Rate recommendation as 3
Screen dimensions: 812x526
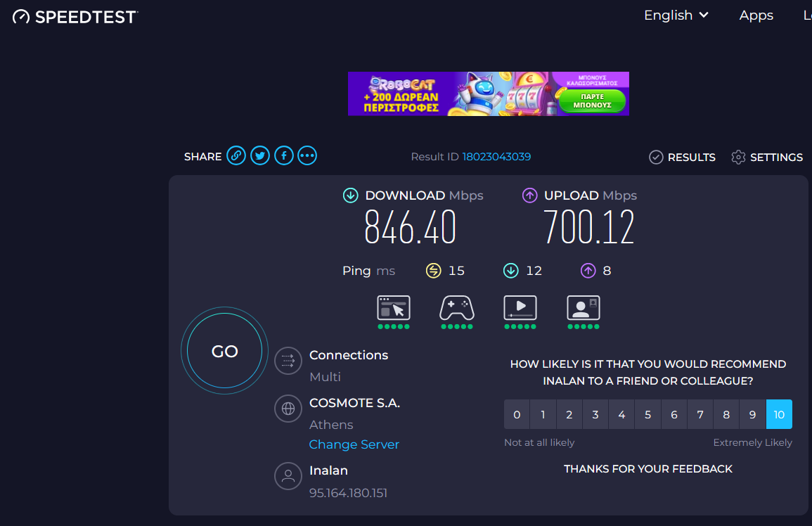(x=595, y=414)
